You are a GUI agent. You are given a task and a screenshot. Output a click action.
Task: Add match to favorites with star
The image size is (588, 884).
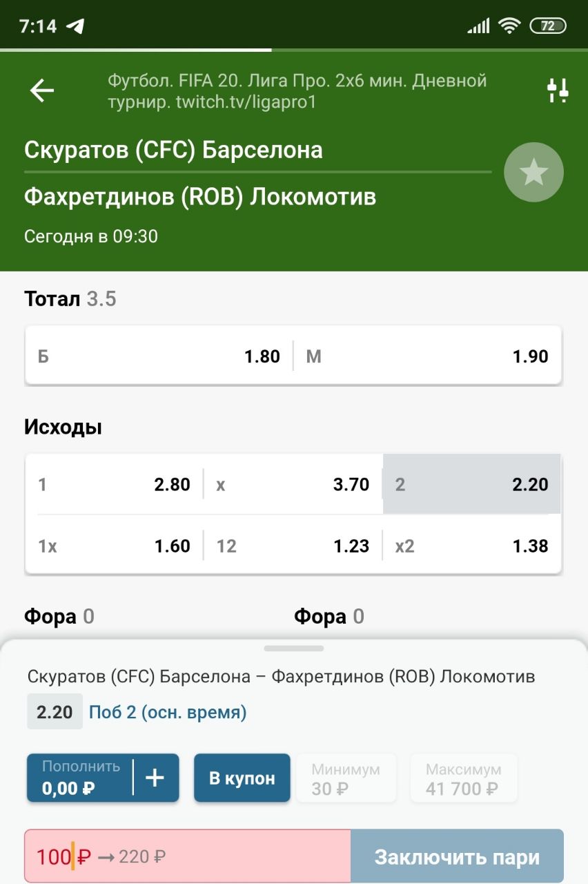click(533, 172)
